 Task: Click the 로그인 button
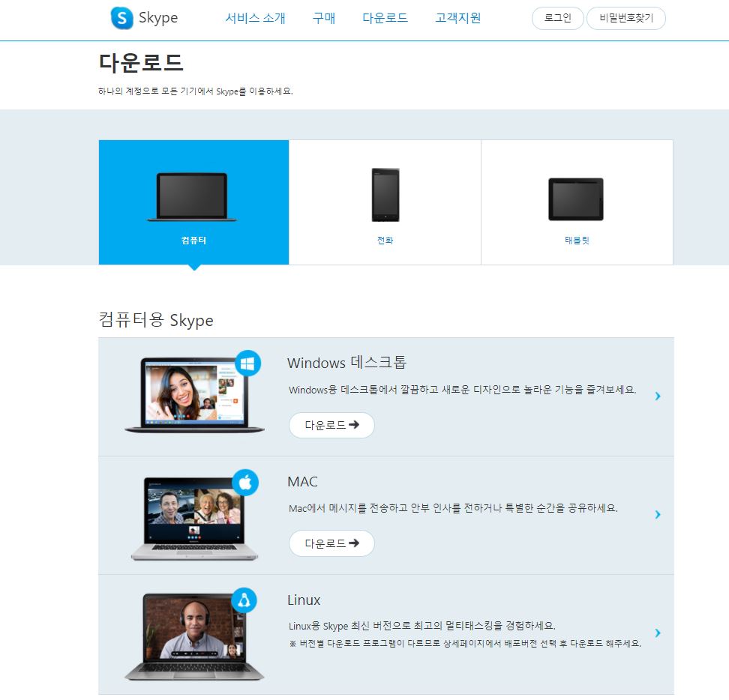[x=557, y=18]
